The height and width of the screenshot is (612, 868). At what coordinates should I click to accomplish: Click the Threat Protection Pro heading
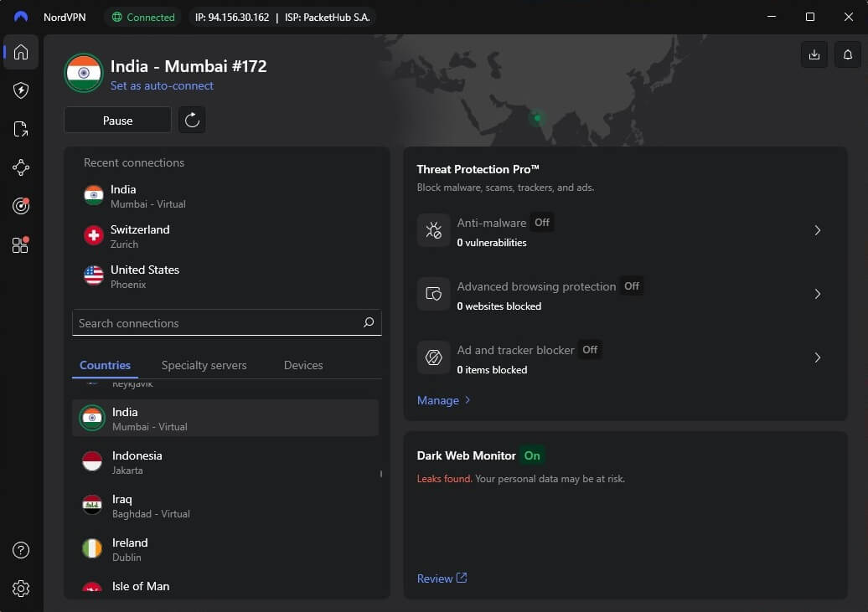(x=478, y=169)
